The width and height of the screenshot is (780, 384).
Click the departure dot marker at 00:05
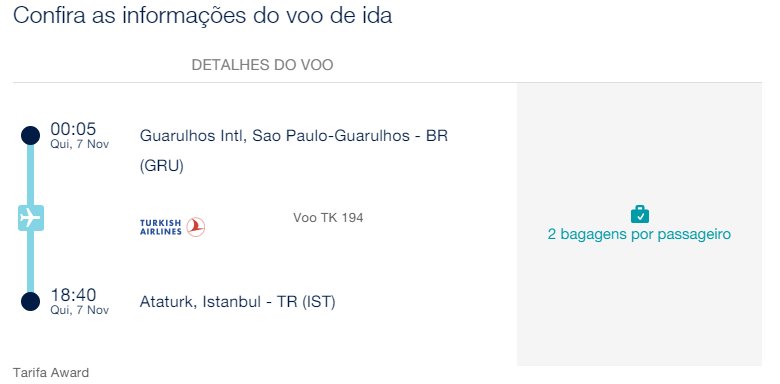coord(30,135)
